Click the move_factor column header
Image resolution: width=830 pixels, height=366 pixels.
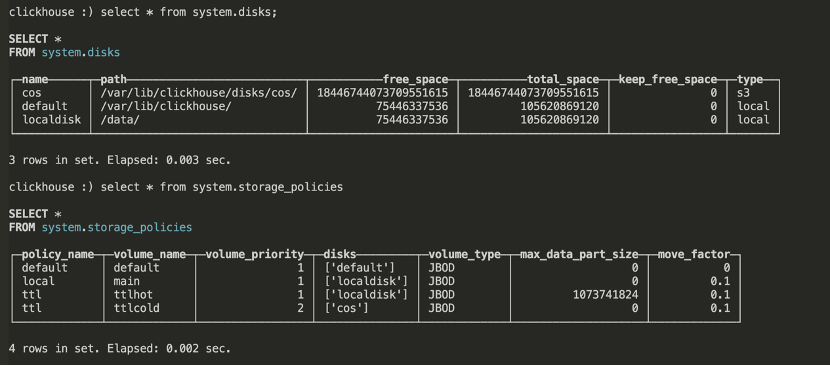click(x=694, y=254)
